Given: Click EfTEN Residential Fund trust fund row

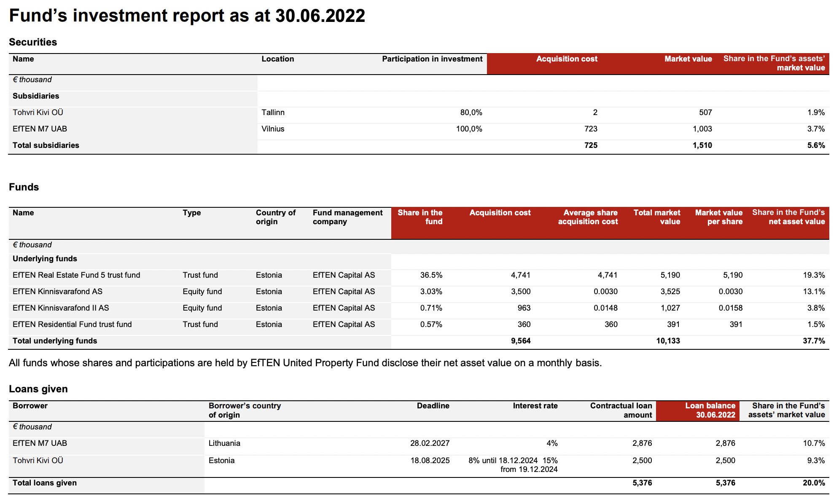Looking at the screenshot, I should [x=73, y=324].
